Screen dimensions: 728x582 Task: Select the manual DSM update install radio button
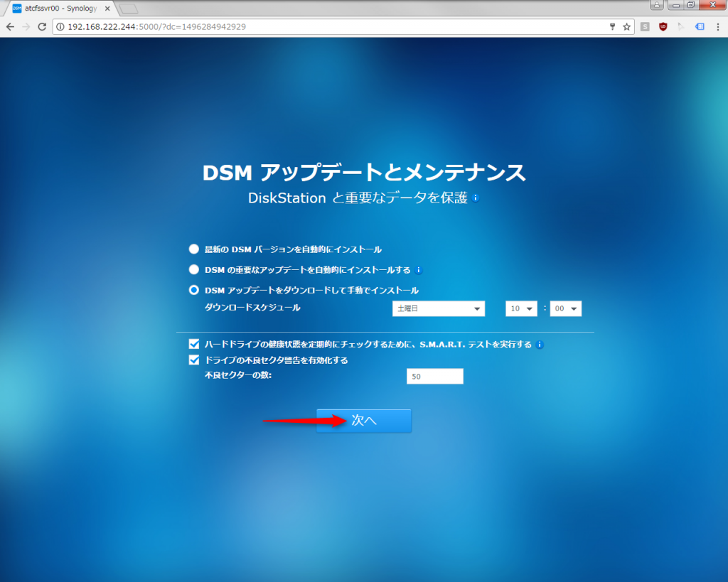click(193, 290)
